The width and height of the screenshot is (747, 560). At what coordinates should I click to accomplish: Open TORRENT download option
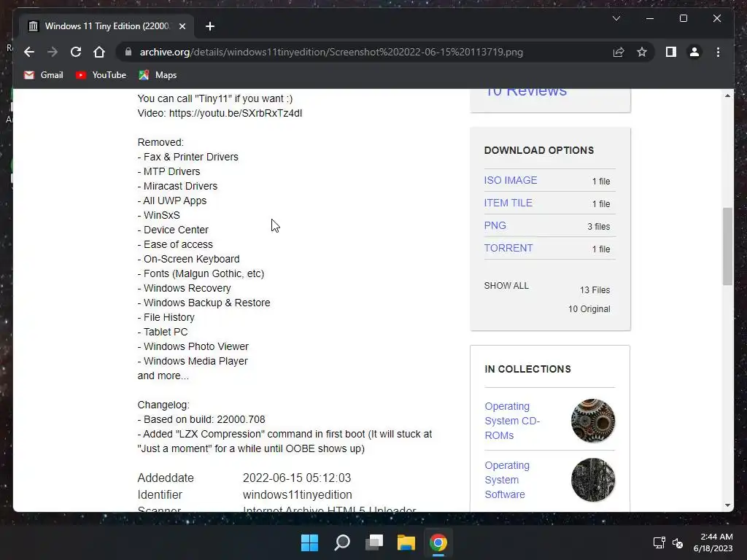(x=508, y=248)
